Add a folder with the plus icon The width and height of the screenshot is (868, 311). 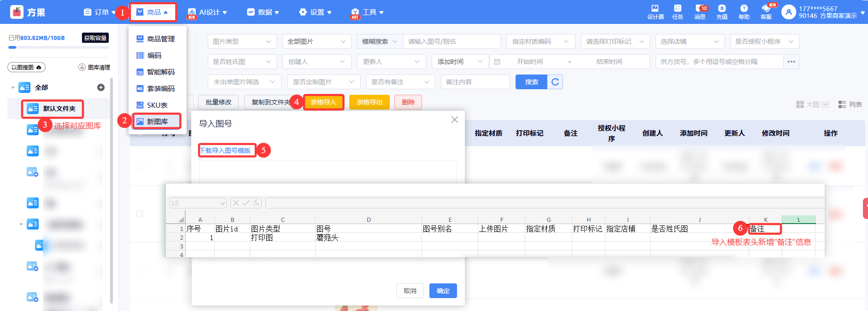(x=101, y=87)
